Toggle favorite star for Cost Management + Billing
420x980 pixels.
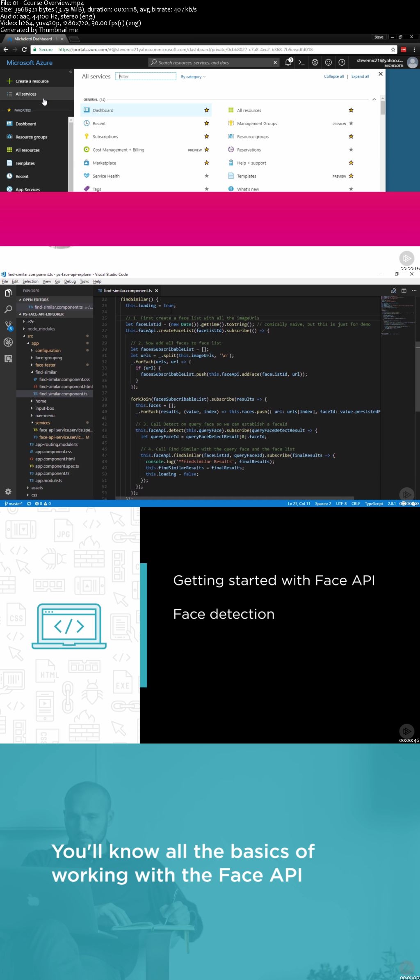(x=207, y=149)
